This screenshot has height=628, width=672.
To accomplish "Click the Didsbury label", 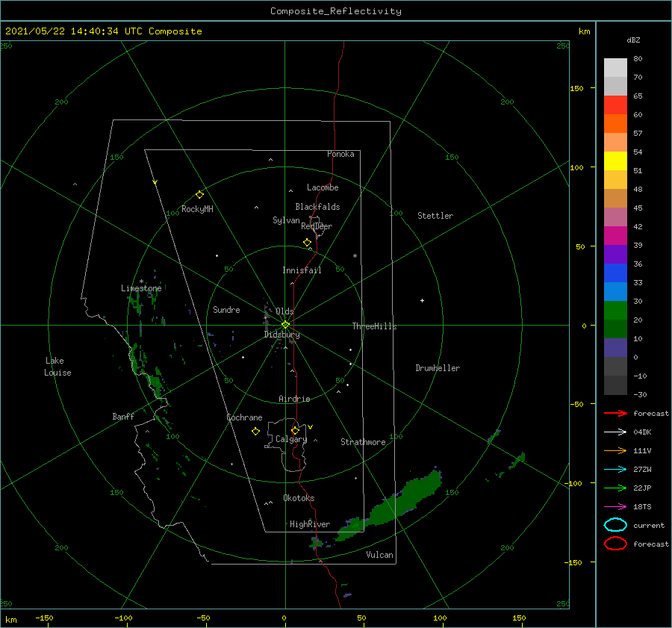I will 282,335.
